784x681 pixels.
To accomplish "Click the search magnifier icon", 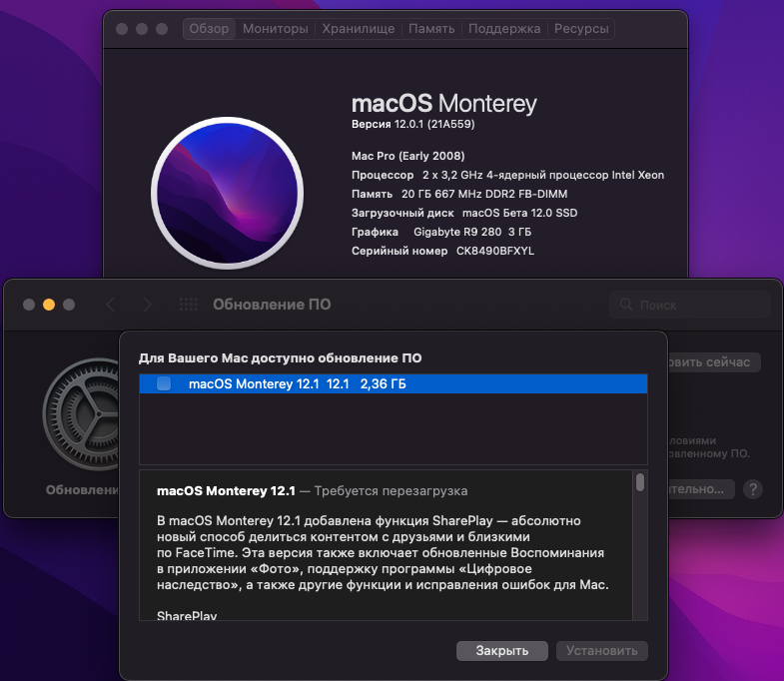I will [626, 305].
